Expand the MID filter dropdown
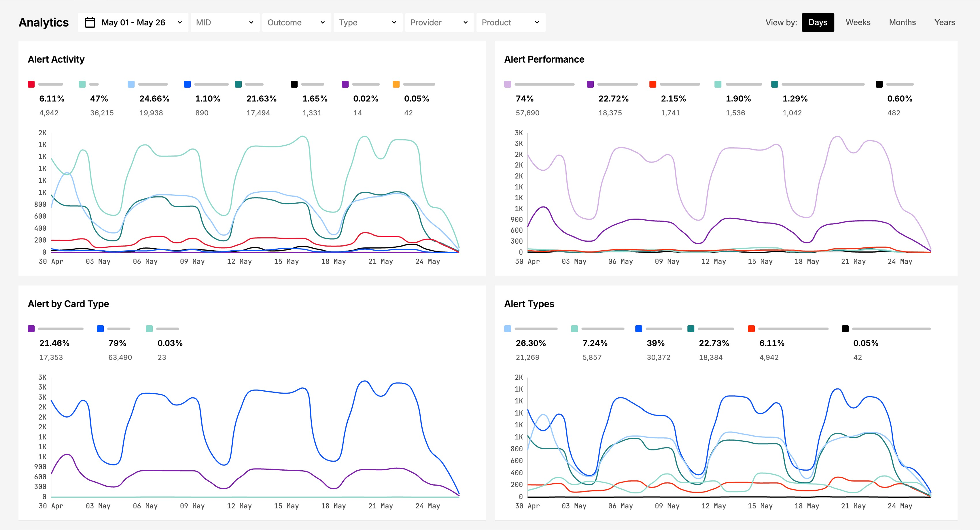The height and width of the screenshot is (530, 980). 224,22
